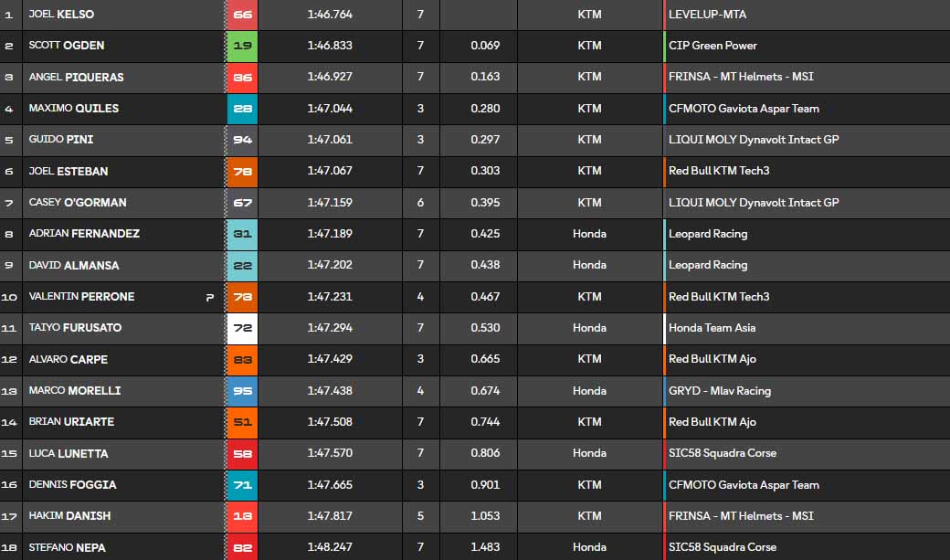The height and width of the screenshot is (560, 950).
Task: Open rider name Casey O'Gorman
Action: pyautogui.click(x=78, y=203)
